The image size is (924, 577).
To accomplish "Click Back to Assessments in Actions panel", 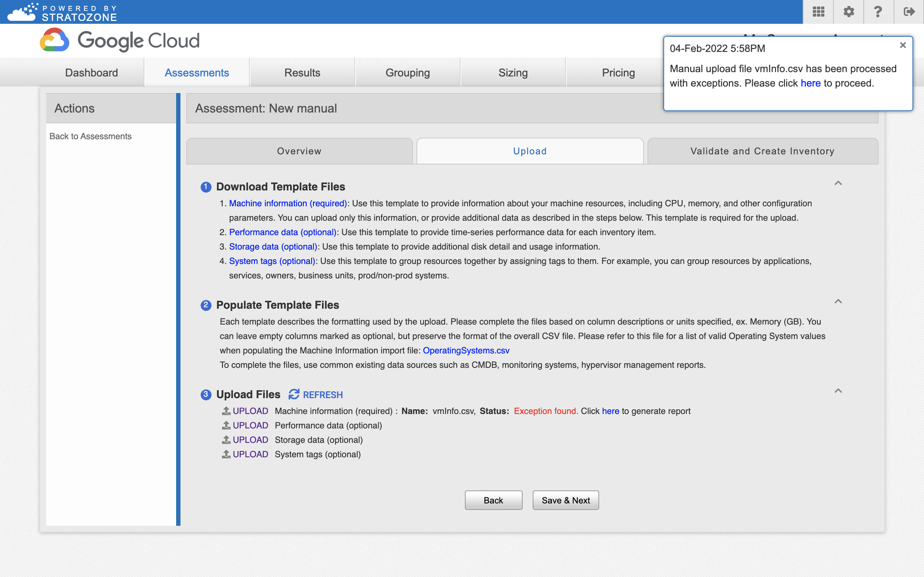I will coord(91,136).
